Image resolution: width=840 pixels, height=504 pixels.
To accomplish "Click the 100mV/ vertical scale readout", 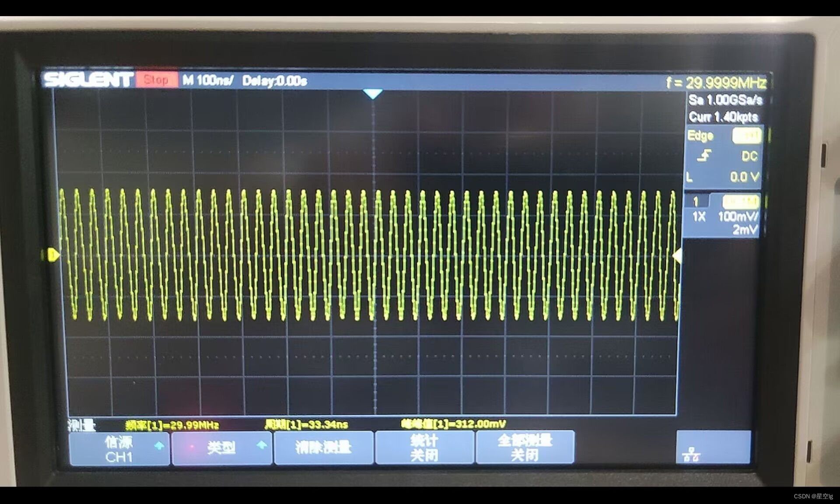I will tap(738, 216).
